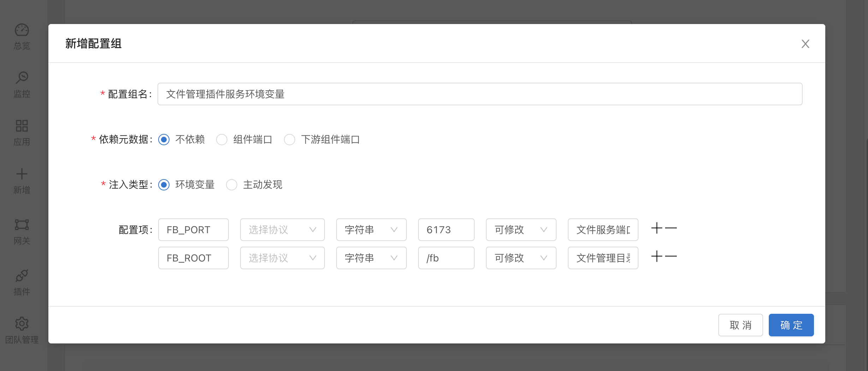868x371 pixels.
Task: Add a row after the FB_PORT row
Action: pos(657,228)
